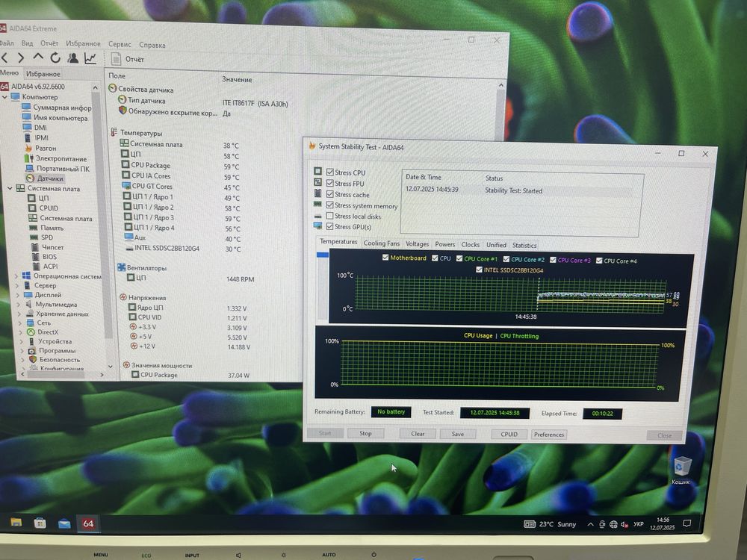The image size is (747, 560).
Task: Expand the Дисплей tree node
Action: click(x=18, y=295)
